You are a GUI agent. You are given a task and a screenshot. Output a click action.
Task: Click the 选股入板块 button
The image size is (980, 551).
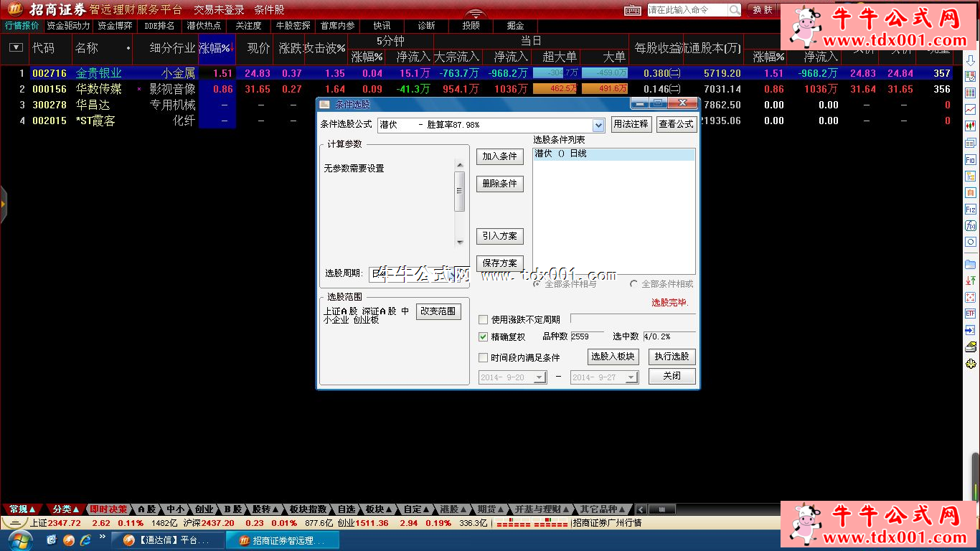(613, 357)
